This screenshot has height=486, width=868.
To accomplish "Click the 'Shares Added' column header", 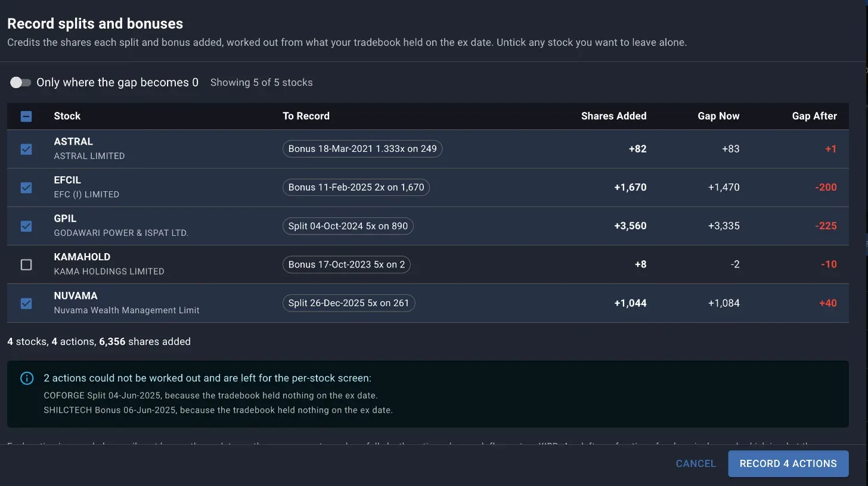I will (613, 116).
